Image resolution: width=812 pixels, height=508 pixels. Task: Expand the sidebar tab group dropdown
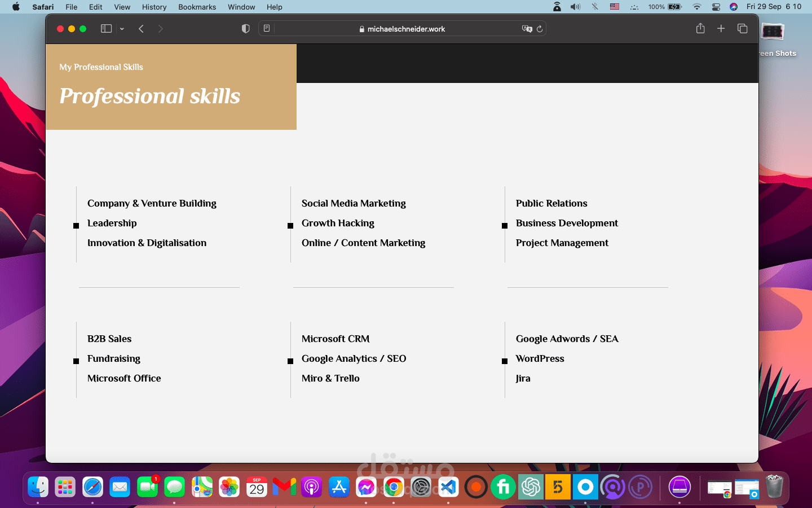click(x=122, y=29)
